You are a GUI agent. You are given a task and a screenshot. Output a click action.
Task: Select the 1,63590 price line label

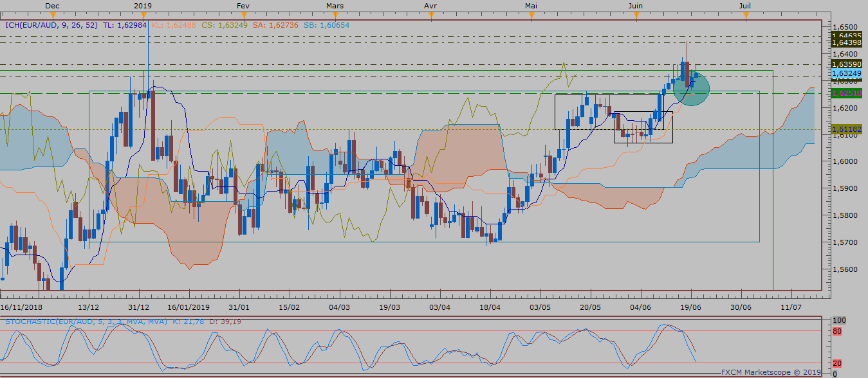click(x=846, y=64)
